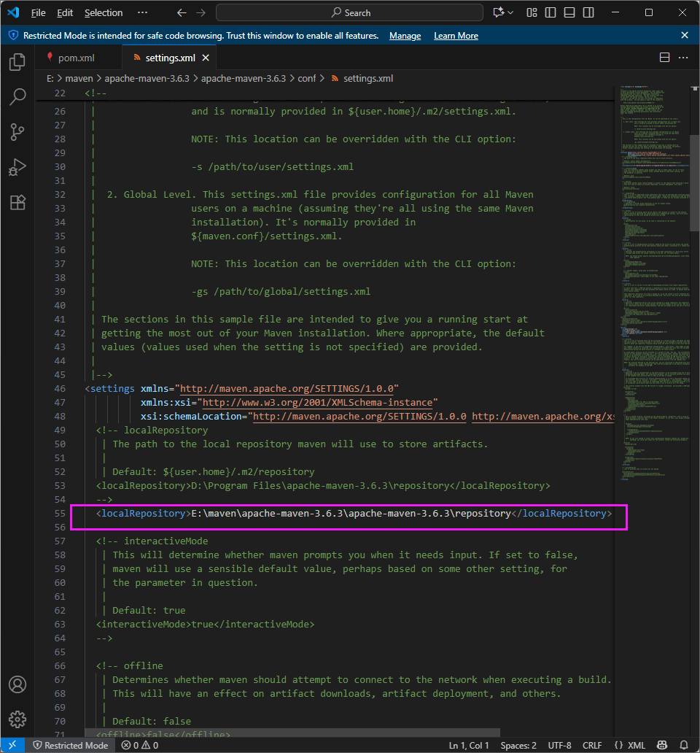
Task: Click the Learn More link
Action: click(x=456, y=36)
